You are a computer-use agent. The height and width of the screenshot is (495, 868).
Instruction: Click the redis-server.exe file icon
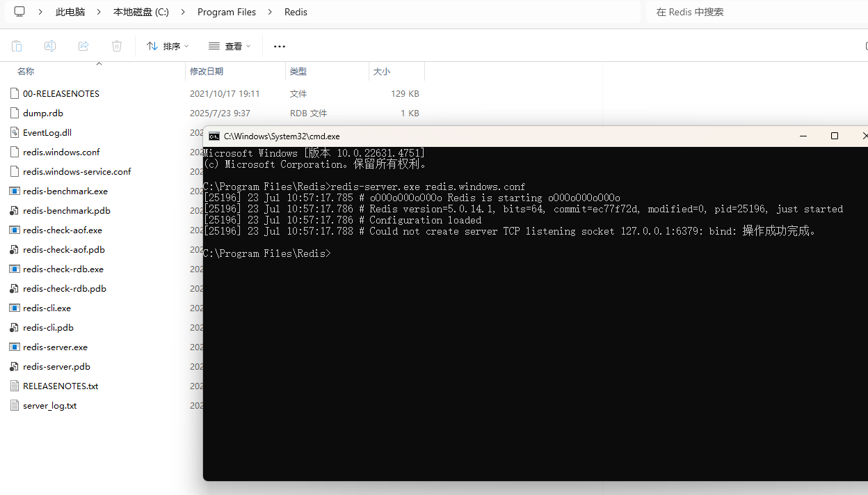click(x=15, y=347)
